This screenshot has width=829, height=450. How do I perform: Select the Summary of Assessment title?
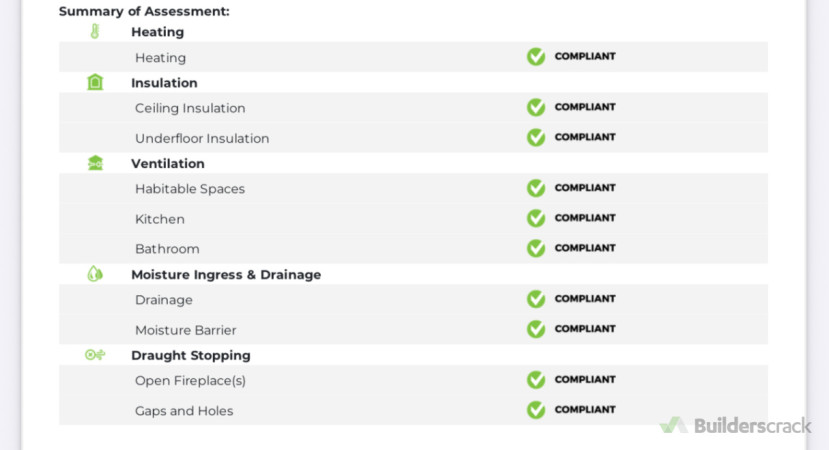(144, 11)
